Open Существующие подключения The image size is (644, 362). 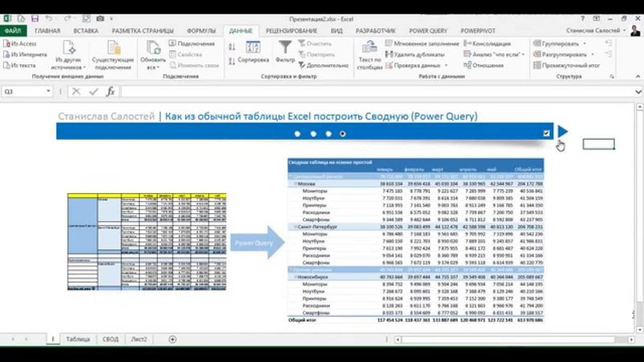point(113,56)
